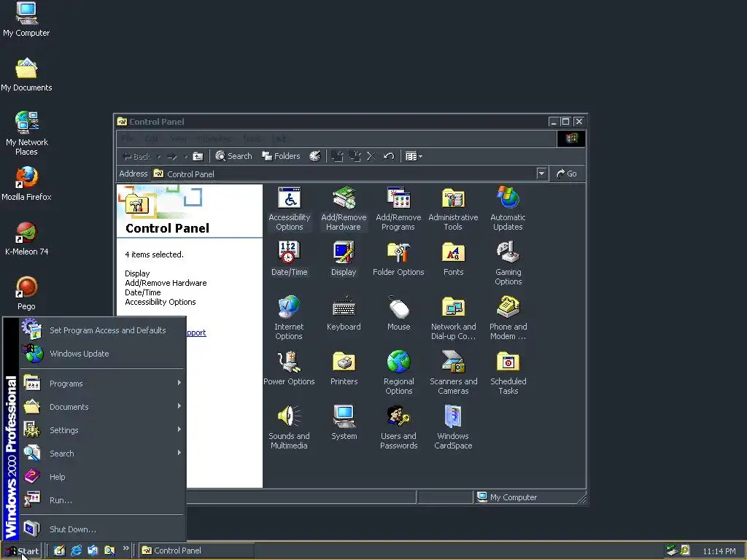Click the '4 items selected.' text
This screenshot has height=560, width=747.
(155, 254)
